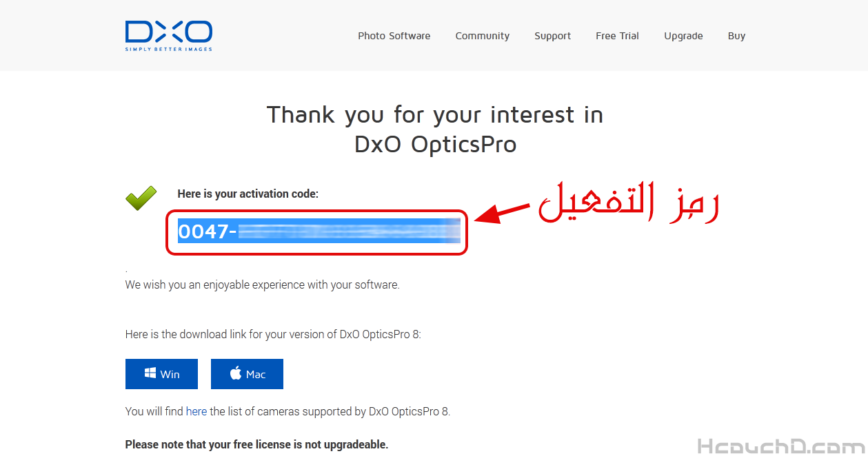Click the green checkmark icon

(141, 198)
